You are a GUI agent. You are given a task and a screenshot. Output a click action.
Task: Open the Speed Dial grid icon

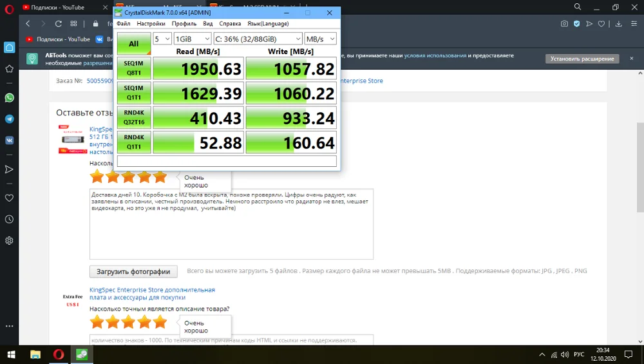pyautogui.click(x=73, y=24)
